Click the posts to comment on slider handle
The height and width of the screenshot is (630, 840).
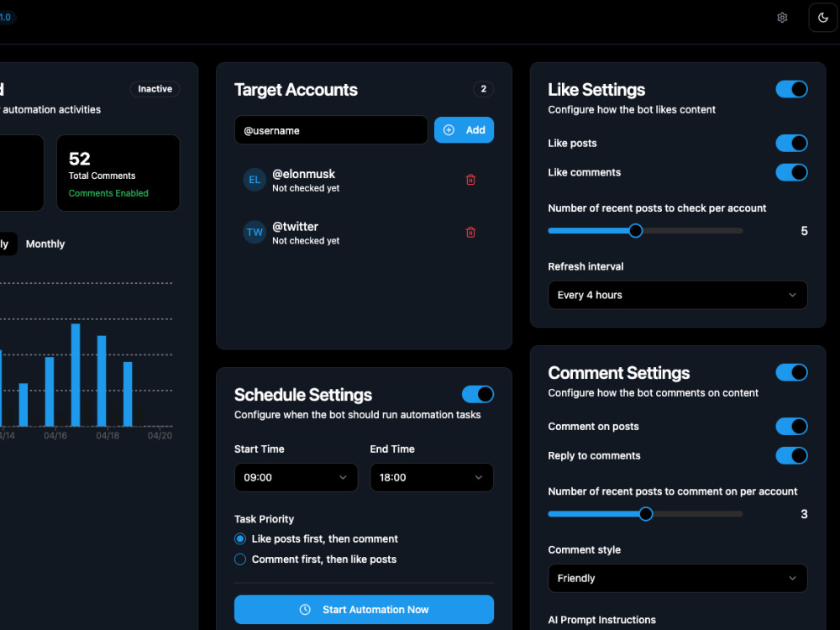tap(645, 514)
